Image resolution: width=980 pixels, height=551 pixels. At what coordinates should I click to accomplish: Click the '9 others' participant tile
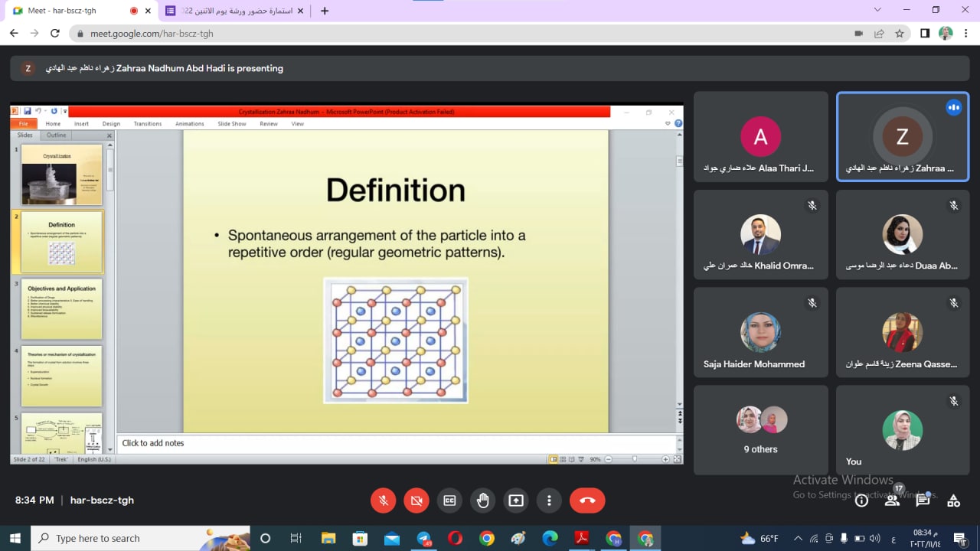760,429
